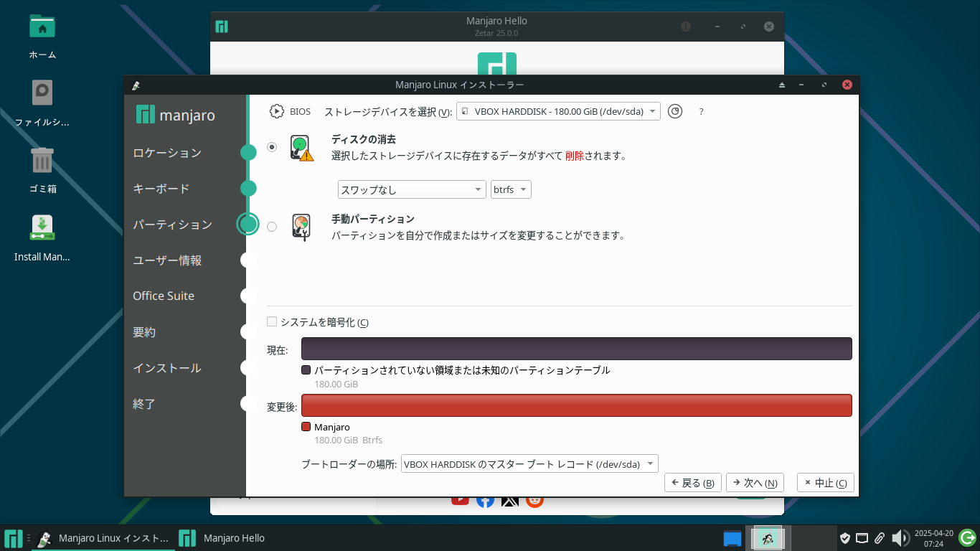
Task: Select the ユーザー情報 step in sidebar
Action: point(167,260)
